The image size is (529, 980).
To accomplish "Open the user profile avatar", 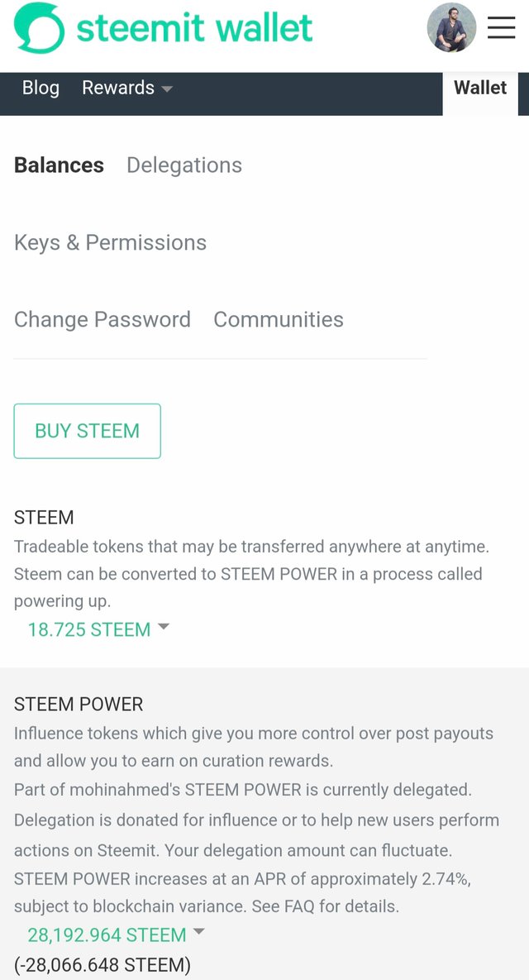I will (451, 27).
